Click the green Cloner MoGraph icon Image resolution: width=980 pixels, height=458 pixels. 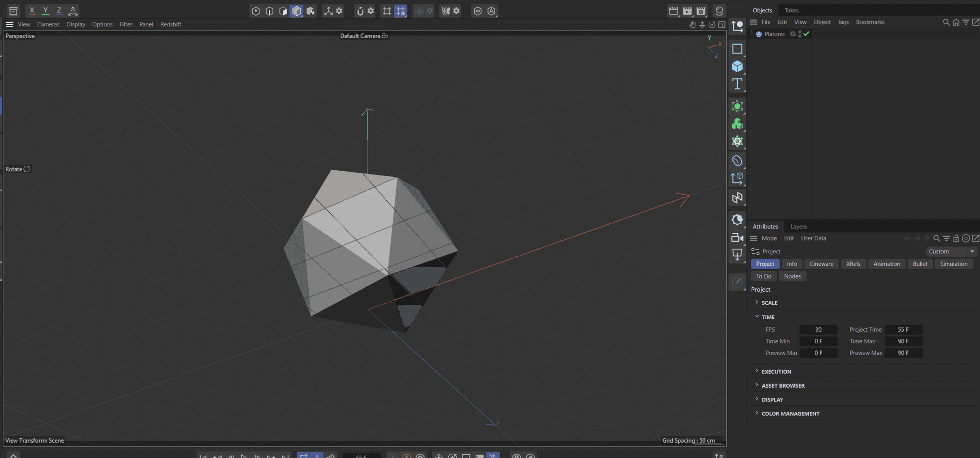coord(737,124)
